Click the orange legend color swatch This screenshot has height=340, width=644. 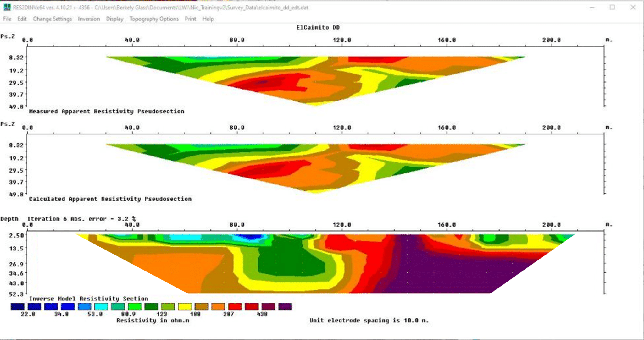[218, 307]
